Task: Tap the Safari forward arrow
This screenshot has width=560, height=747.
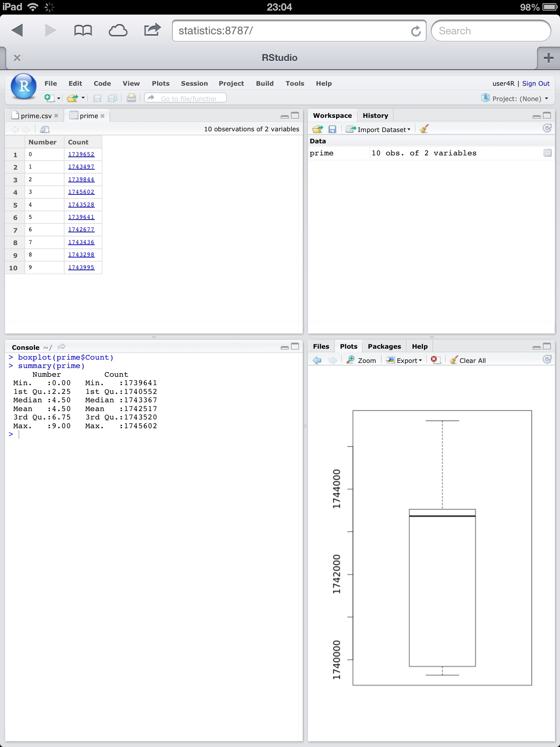Action: pos(50,31)
